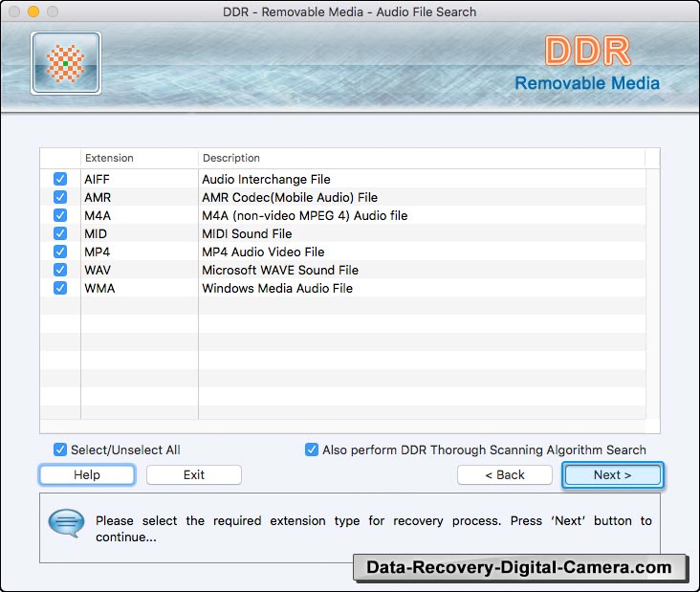Image resolution: width=700 pixels, height=592 pixels.
Task: Click the DDR orange checkered logo icon
Action: (x=66, y=63)
